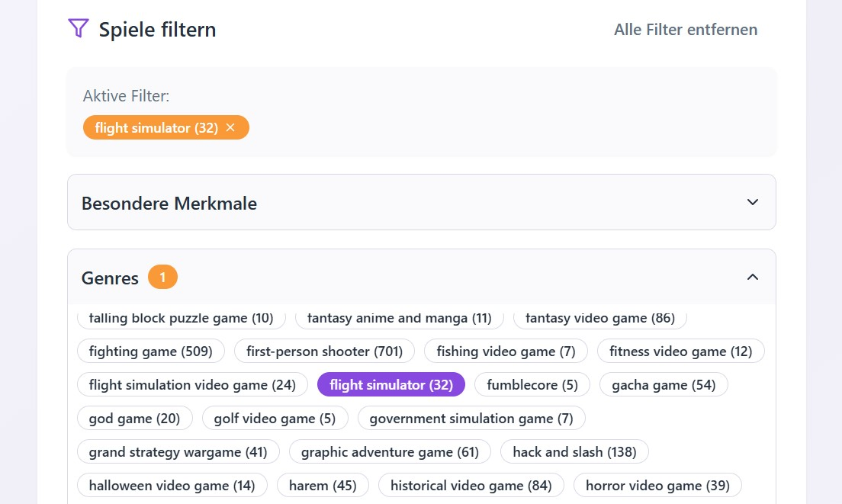Enable the first-person shooter filter
The height and width of the screenshot is (504, 842).
pyautogui.click(x=324, y=351)
